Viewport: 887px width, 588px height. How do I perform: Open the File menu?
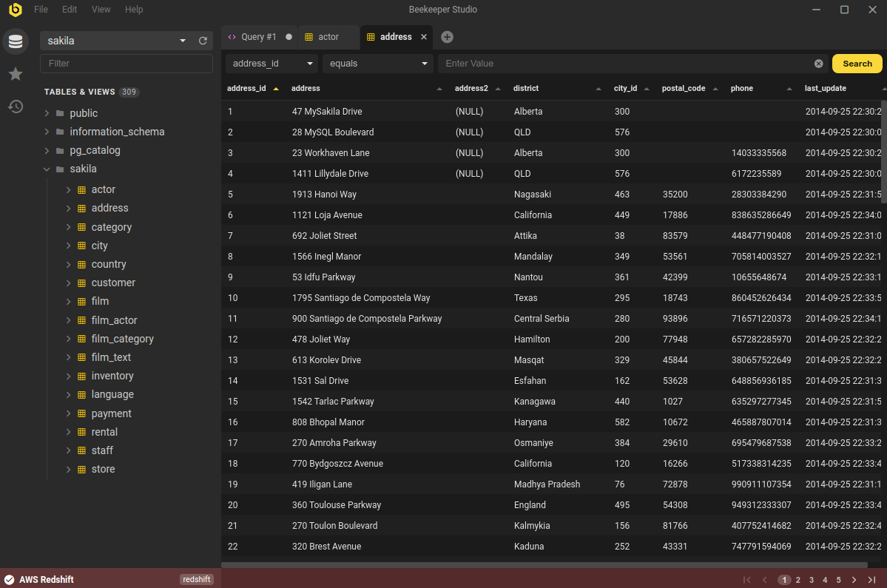point(41,10)
